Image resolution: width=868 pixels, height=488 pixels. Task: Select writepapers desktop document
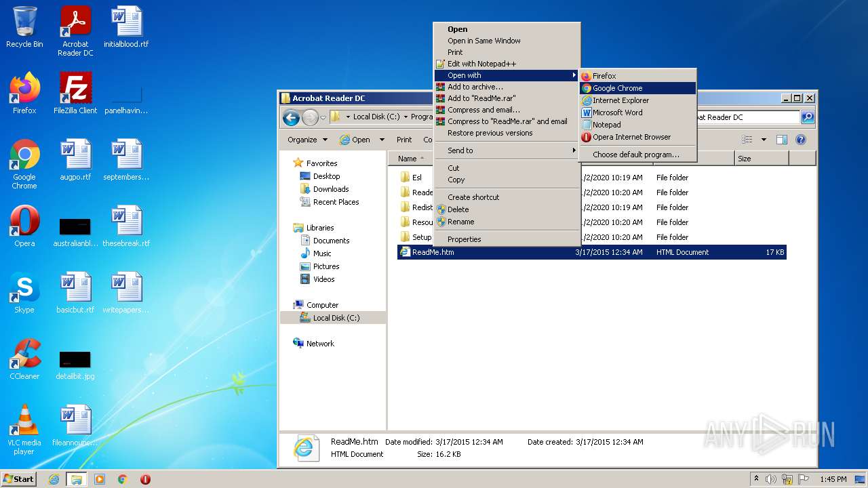[x=126, y=293]
